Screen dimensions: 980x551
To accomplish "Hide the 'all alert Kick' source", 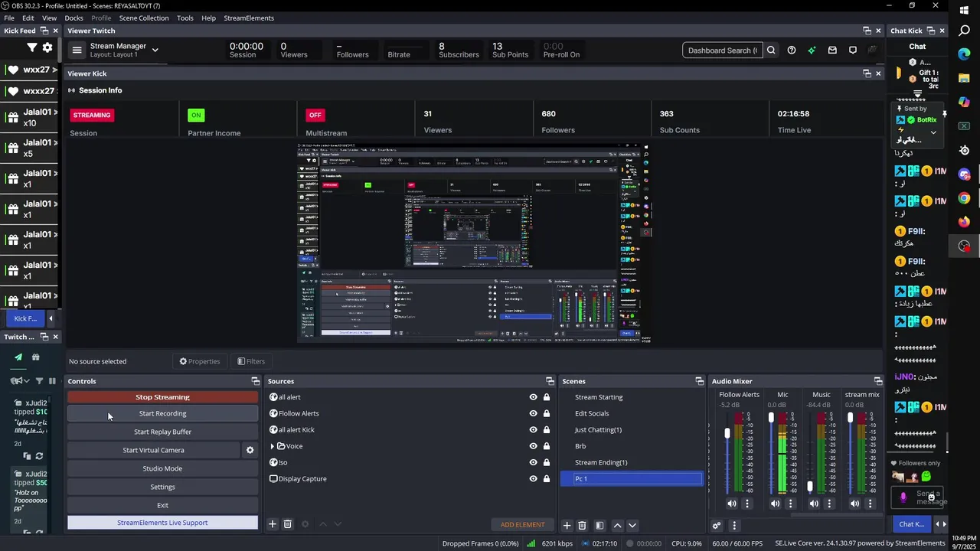I will (x=533, y=429).
